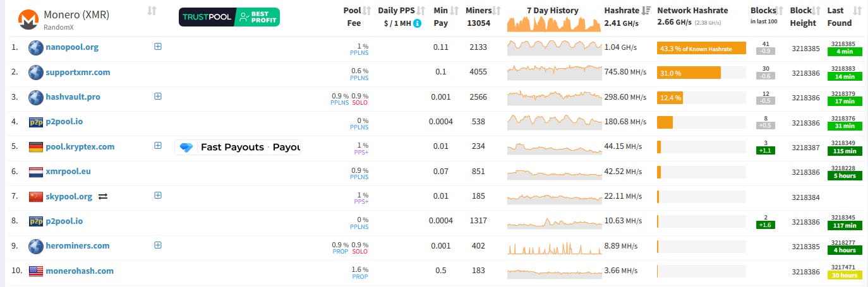This screenshot has width=868, height=287.
Task: Click the PPS+ label for pool.kryptex.com
Action: (x=361, y=152)
